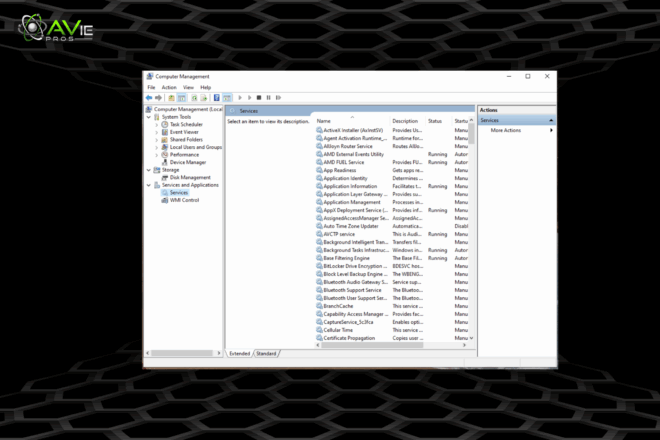This screenshot has height=440, width=660.
Task: Click the Help icon in the toolbar
Action: point(219,97)
